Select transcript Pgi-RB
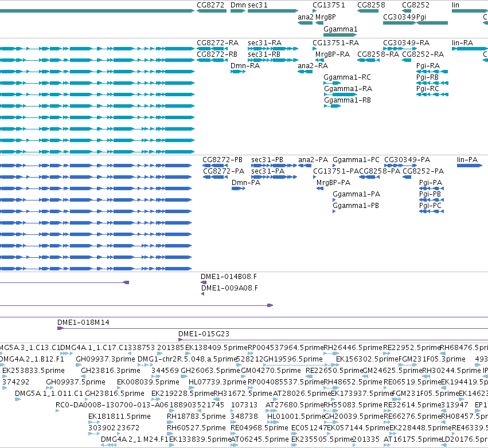The width and height of the screenshot is (488, 448). [x=427, y=77]
